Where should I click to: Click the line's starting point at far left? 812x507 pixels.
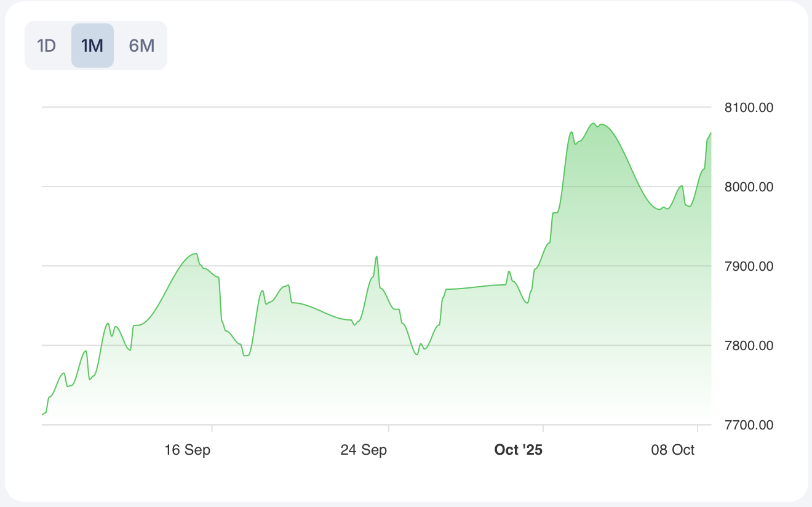pyautogui.click(x=42, y=414)
